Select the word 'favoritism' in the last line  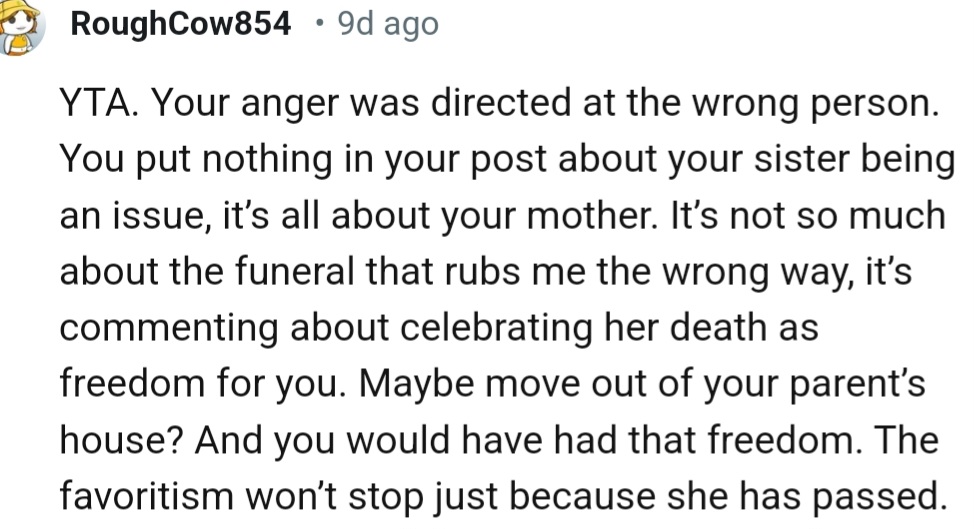(x=146, y=496)
